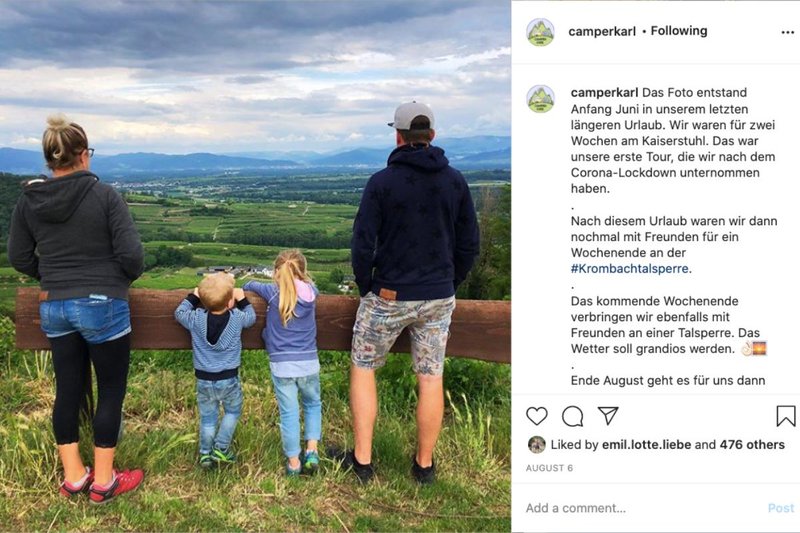Click the sunset emoji in caption

[760, 349]
